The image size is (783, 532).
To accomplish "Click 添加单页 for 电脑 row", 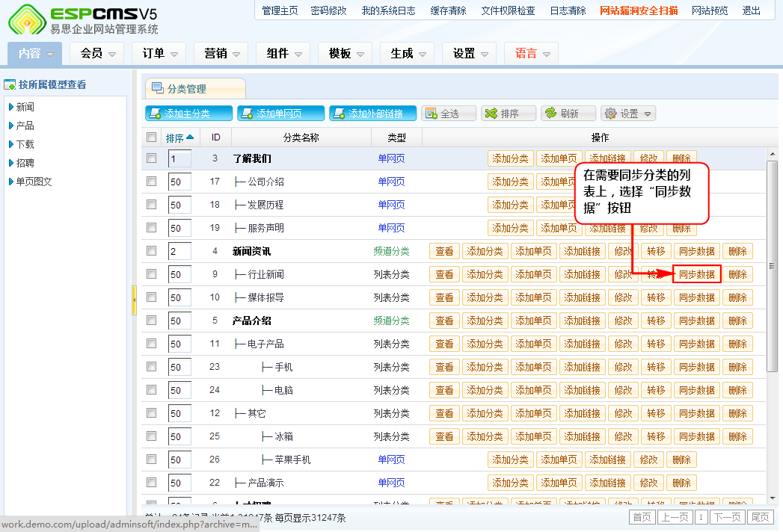I will [x=533, y=390].
